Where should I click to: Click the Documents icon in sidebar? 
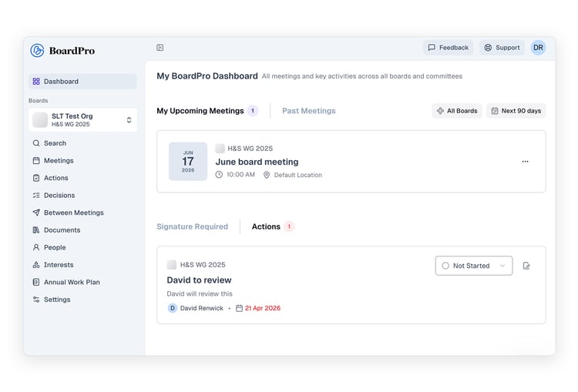[36, 230]
